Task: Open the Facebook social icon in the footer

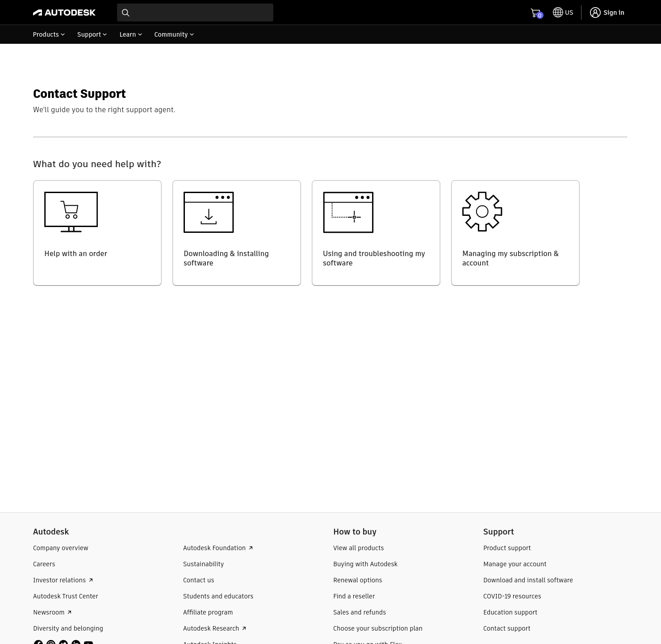Action: tap(38, 642)
